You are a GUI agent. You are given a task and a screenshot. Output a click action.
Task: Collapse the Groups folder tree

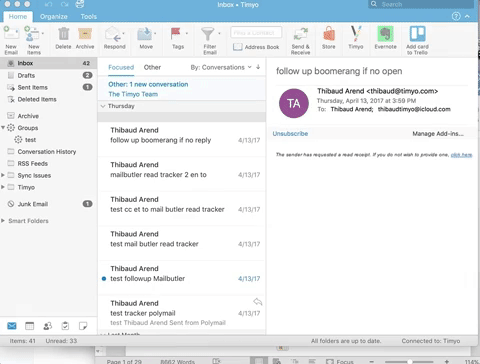[3, 128]
